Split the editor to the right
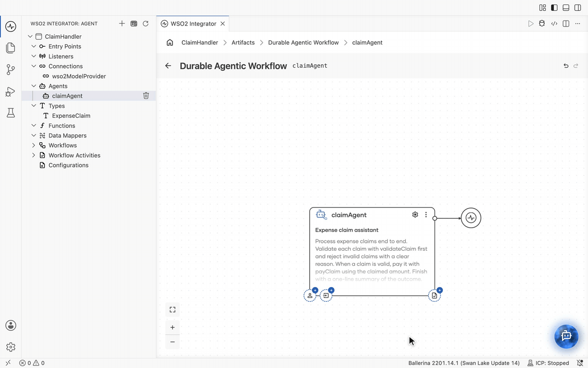588x368 pixels. pos(566,24)
